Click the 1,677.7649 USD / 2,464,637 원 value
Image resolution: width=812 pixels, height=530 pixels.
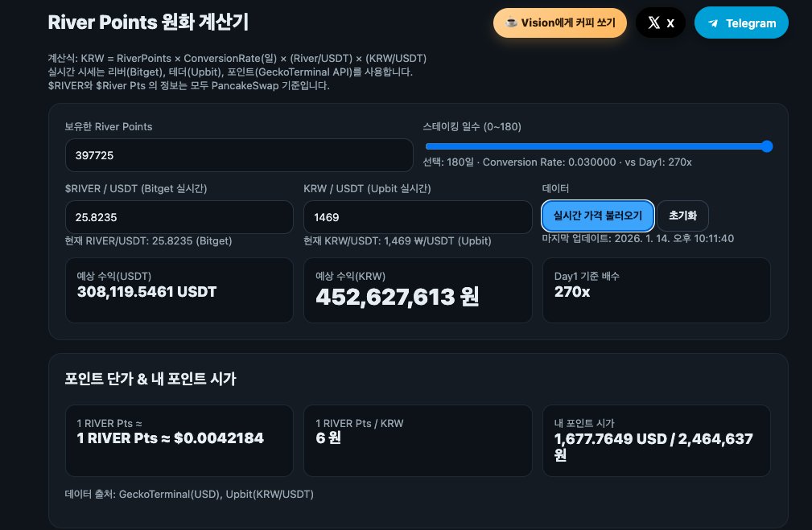pyautogui.click(x=653, y=446)
